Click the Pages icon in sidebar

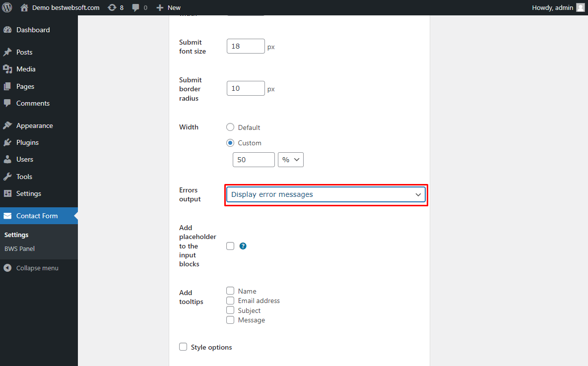coord(7,86)
